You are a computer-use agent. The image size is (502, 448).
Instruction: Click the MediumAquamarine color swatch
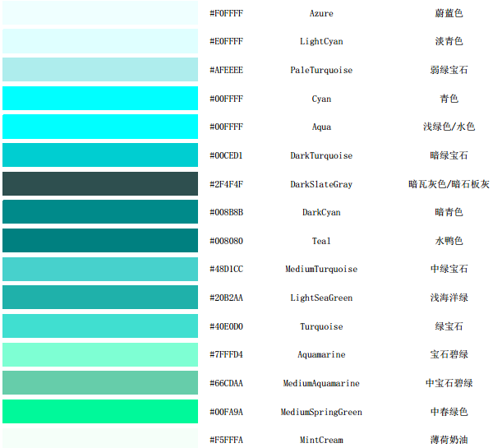pos(100,383)
